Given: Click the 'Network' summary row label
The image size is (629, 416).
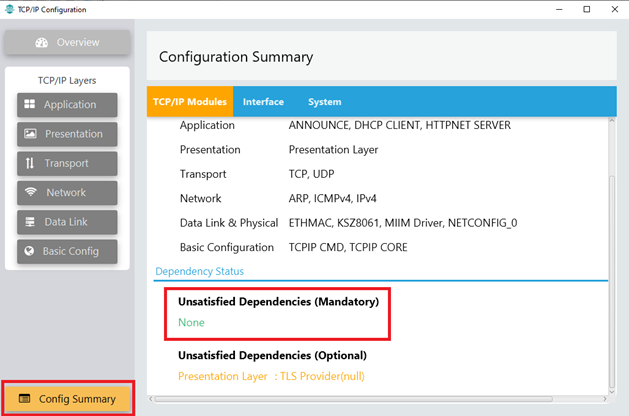Looking at the screenshot, I should [x=201, y=199].
